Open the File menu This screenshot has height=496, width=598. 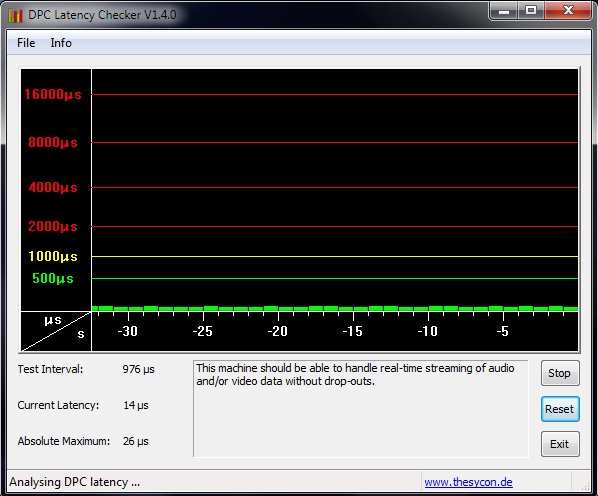click(x=26, y=43)
